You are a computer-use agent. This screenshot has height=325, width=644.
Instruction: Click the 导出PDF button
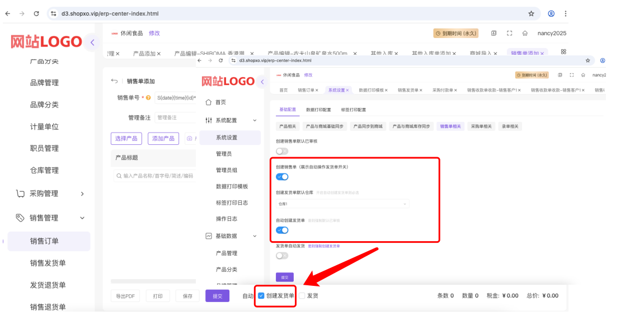click(x=125, y=296)
